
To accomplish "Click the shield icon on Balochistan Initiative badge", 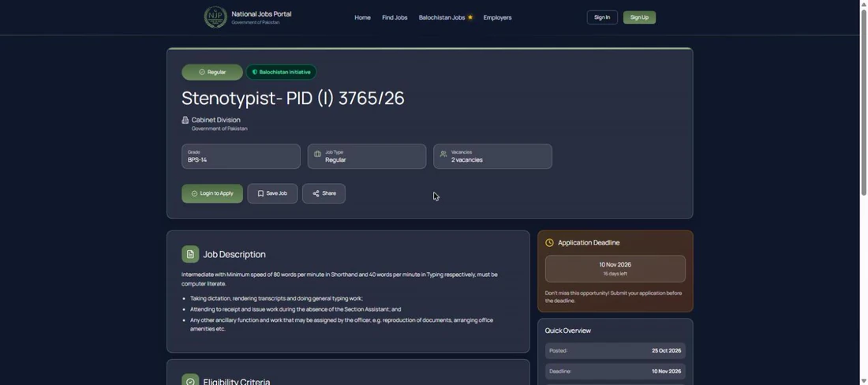I will coord(255,73).
